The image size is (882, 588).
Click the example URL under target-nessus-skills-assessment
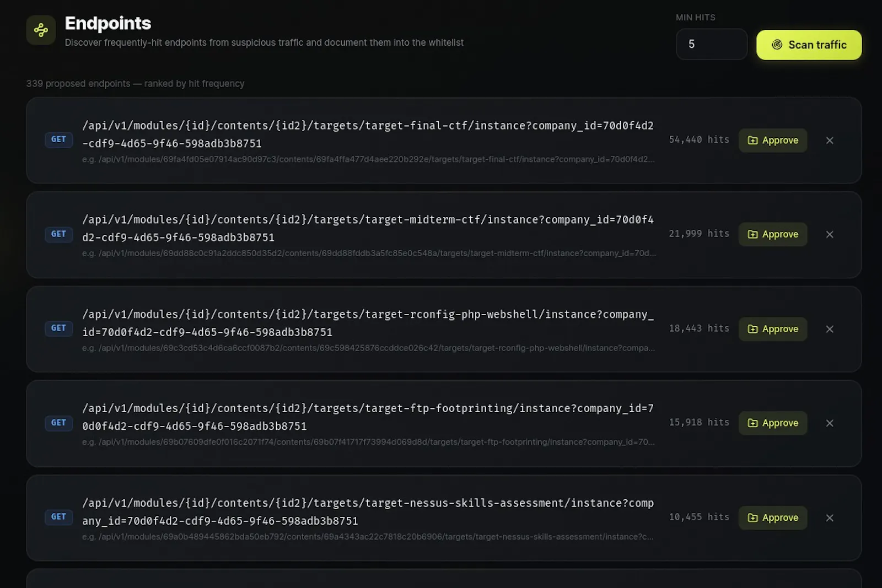click(x=368, y=537)
